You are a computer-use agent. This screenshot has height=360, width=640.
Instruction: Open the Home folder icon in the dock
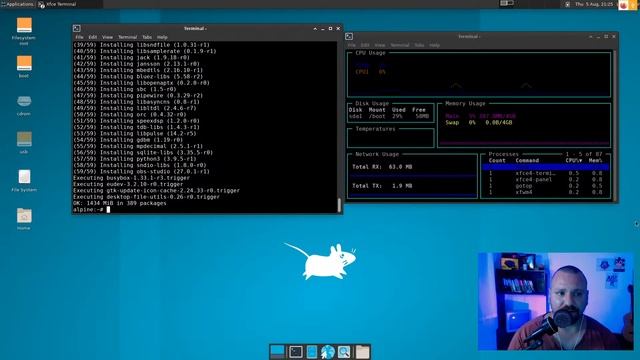click(362, 351)
